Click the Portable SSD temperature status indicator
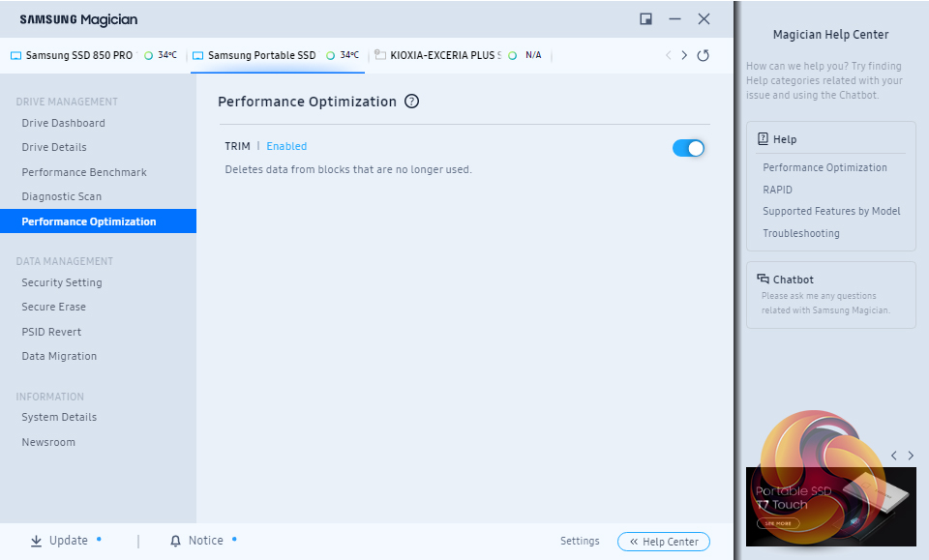This screenshot has width=929, height=560. click(x=331, y=56)
